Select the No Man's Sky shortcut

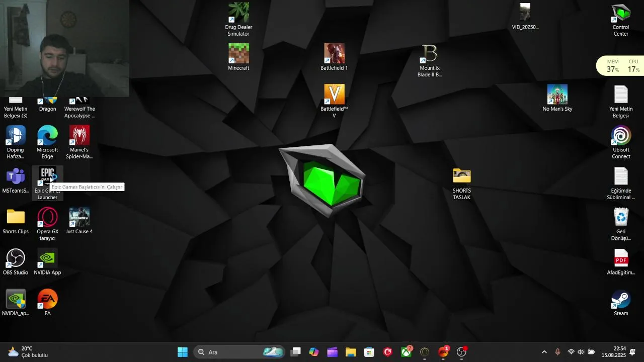[x=557, y=98]
